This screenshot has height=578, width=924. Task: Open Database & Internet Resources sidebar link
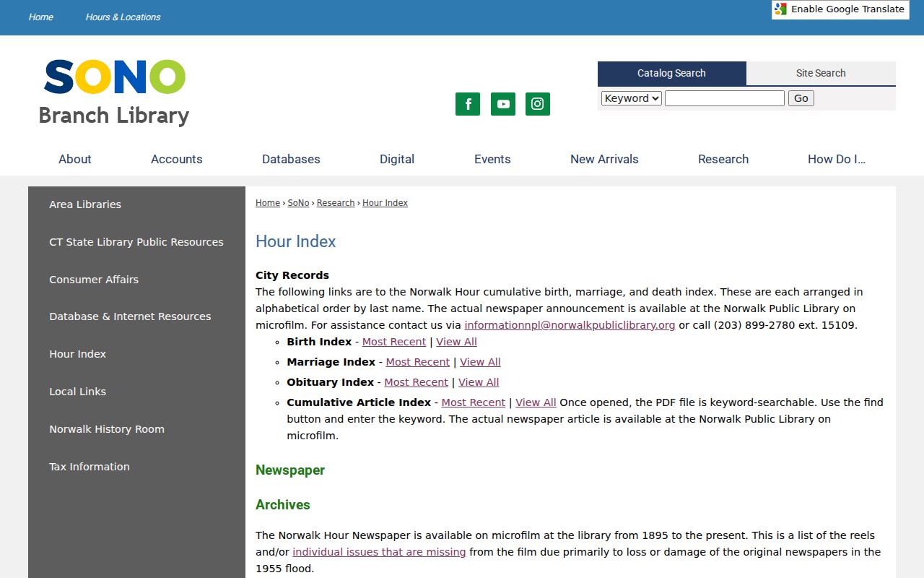[x=137, y=316]
